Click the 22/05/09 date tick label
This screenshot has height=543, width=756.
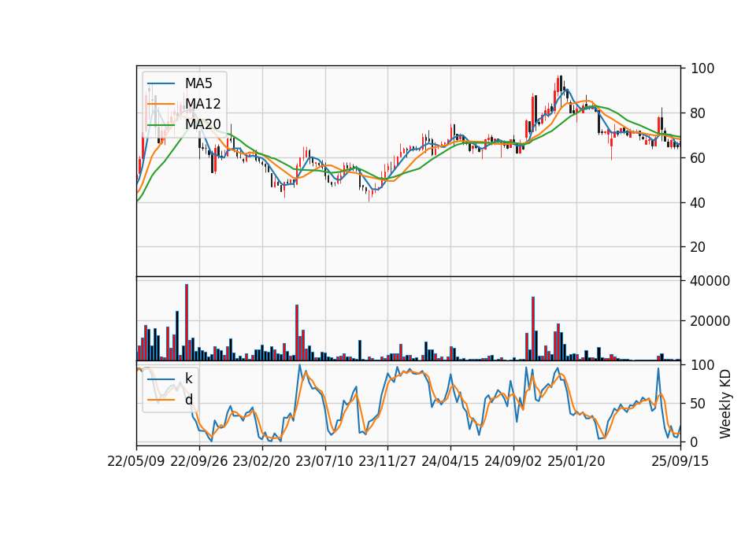(136, 461)
